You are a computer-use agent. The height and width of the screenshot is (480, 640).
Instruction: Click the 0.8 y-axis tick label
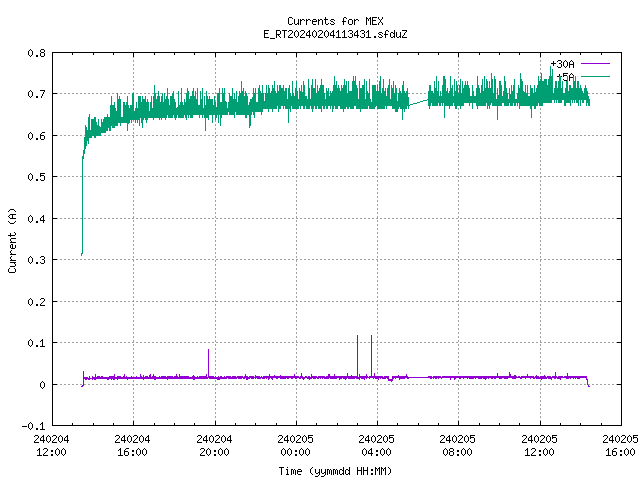(x=36, y=53)
